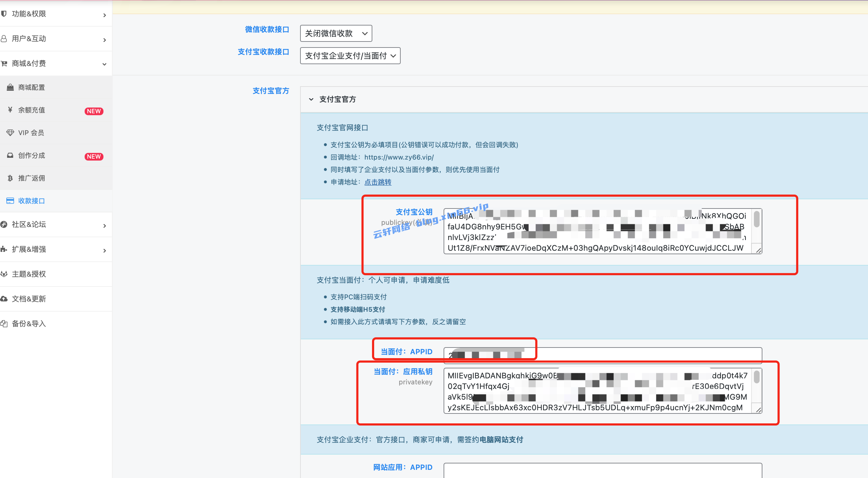Expand the 功能&权限 menu arrow
868x478 pixels.
[105, 15]
